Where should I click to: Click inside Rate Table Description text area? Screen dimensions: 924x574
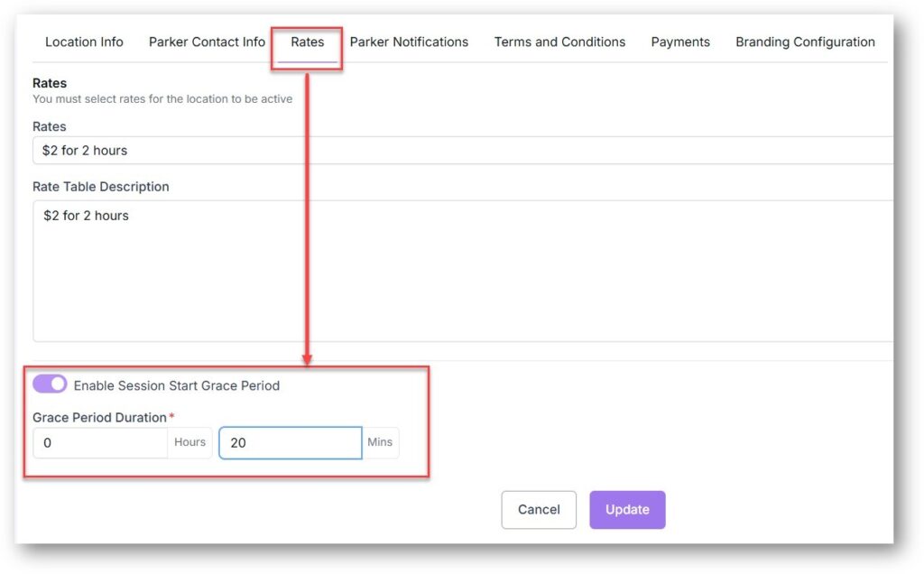[463, 271]
